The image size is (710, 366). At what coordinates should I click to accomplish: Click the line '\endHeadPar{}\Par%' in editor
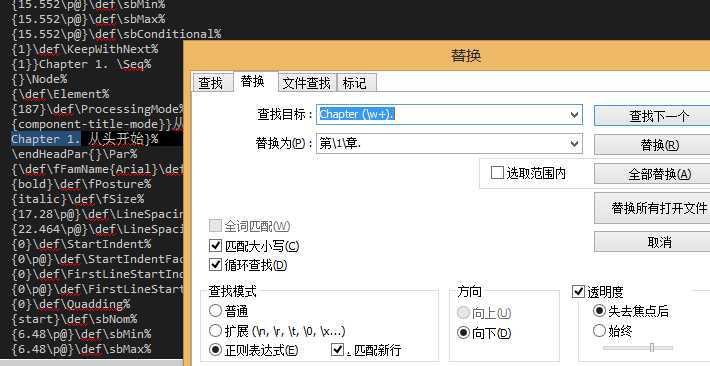point(74,154)
